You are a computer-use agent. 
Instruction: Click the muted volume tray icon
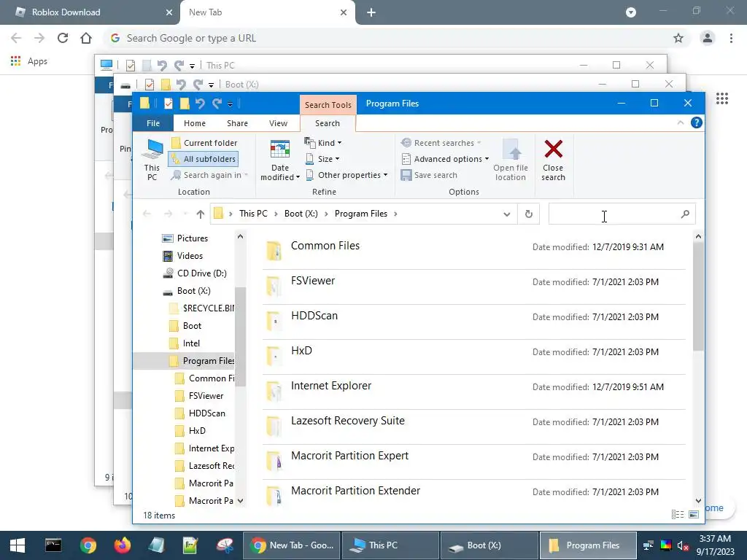[683, 545]
